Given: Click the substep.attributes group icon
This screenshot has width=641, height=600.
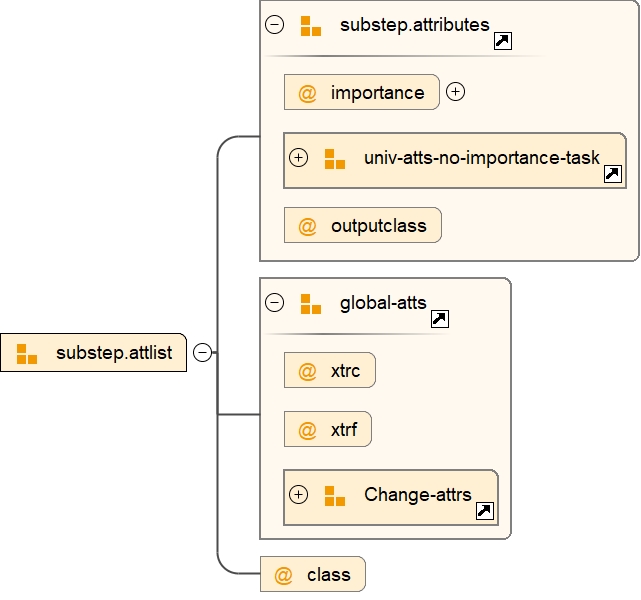Looking at the screenshot, I should click(311, 26).
